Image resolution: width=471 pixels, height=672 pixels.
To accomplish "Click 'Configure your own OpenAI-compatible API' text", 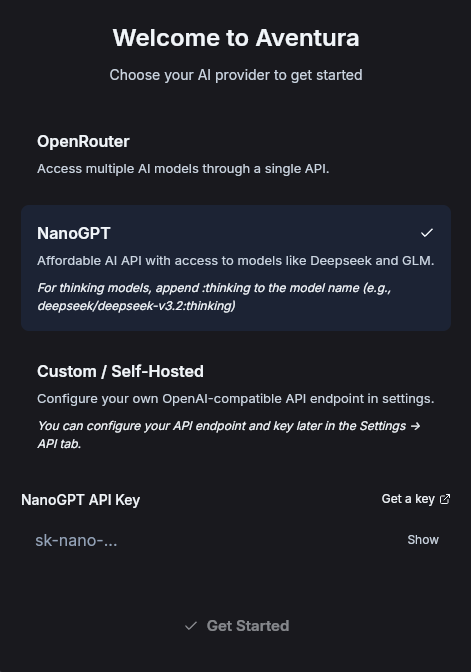I will pos(236,399).
